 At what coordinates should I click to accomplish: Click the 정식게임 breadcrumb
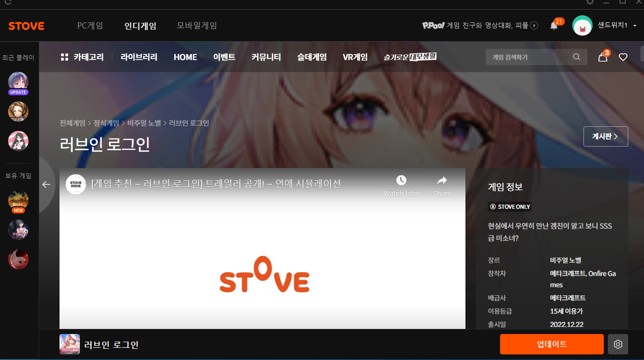tap(106, 123)
